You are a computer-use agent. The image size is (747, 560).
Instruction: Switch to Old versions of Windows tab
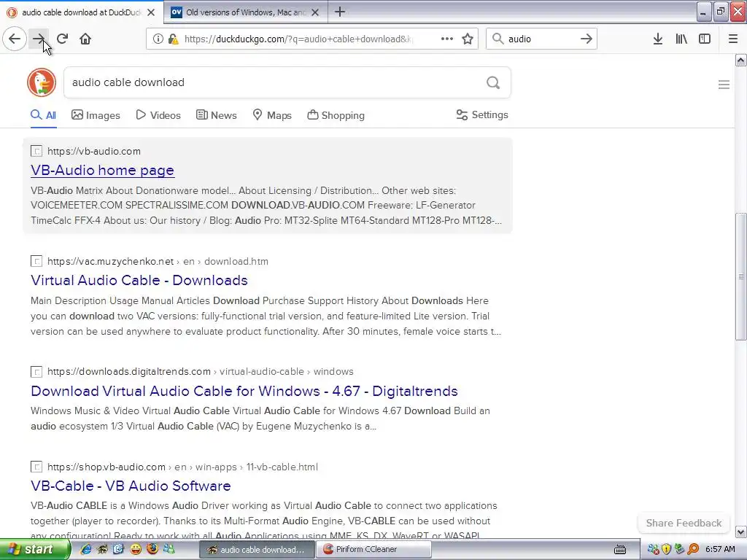246,12
